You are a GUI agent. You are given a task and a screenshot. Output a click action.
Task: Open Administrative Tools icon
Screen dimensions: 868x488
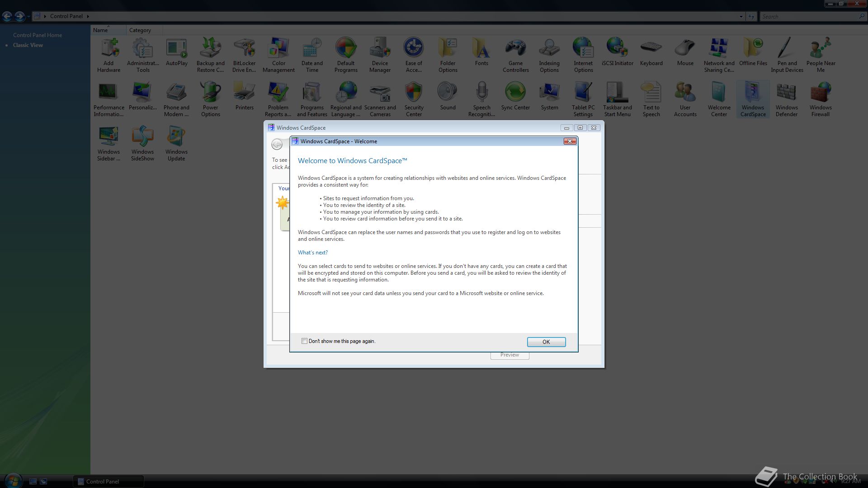[143, 55]
